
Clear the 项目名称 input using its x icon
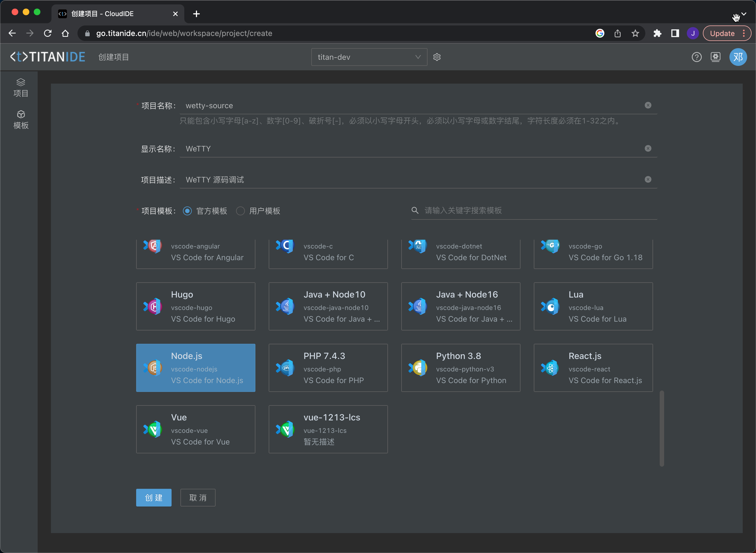click(x=648, y=105)
